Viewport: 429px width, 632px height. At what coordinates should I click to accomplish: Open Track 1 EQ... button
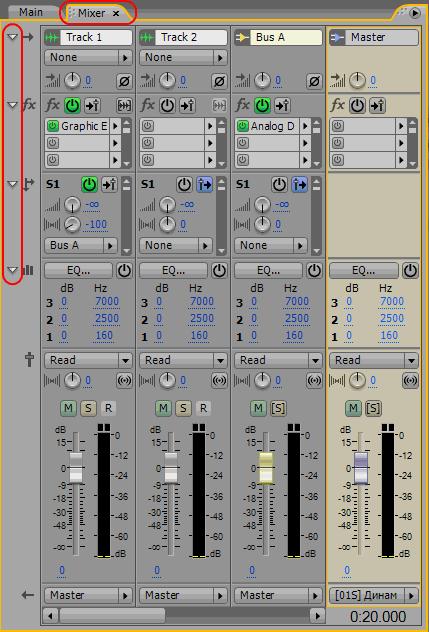click(79, 270)
